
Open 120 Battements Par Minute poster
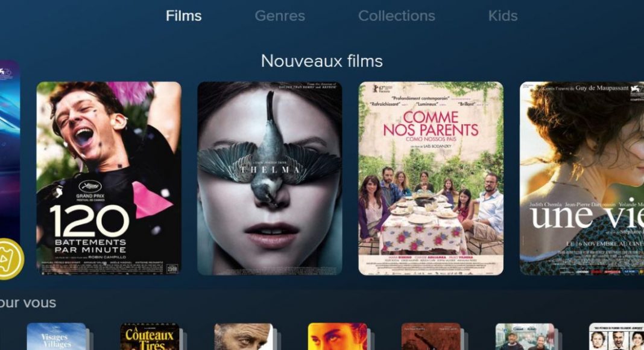(x=109, y=178)
